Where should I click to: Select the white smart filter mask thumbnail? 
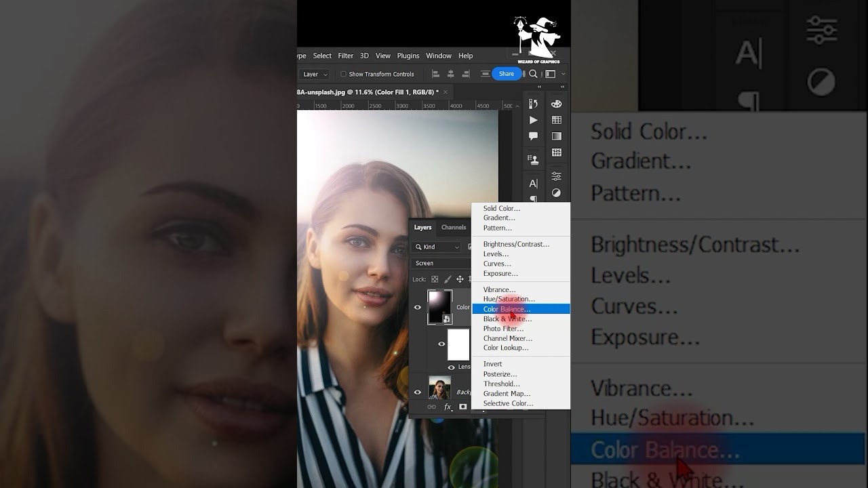[x=458, y=345]
